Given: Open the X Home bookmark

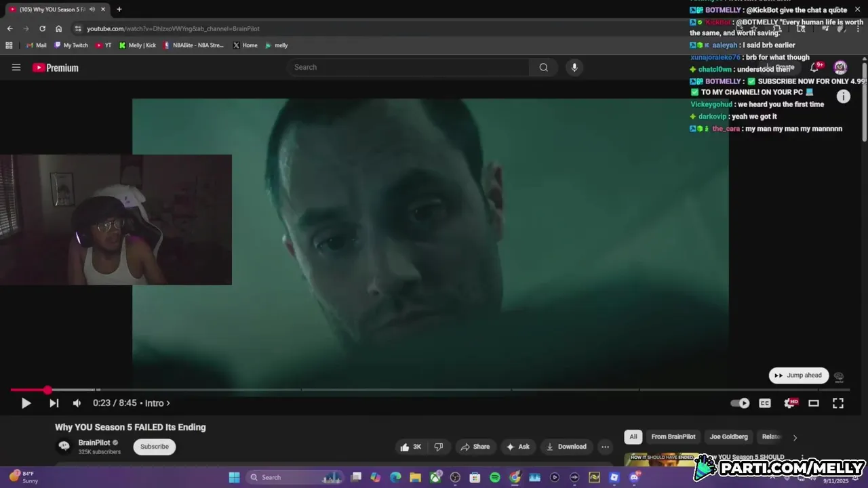Looking at the screenshot, I should click(x=245, y=45).
